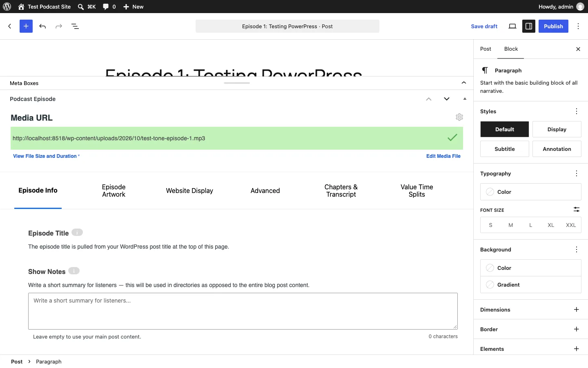The height and width of the screenshot is (368, 588).
Task: Open the editor Options three-dot menu
Action: 578,26
